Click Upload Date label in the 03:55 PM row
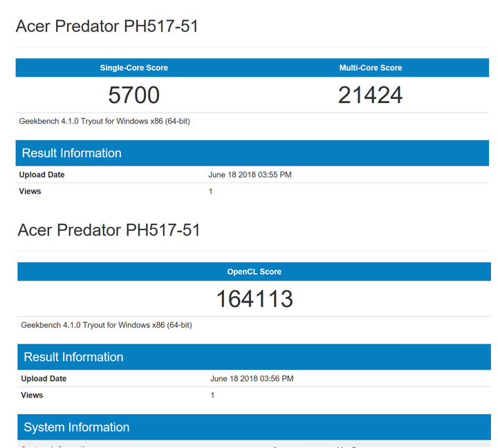Screen dimensions: 498x448 pyautogui.click(x=42, y=175)
